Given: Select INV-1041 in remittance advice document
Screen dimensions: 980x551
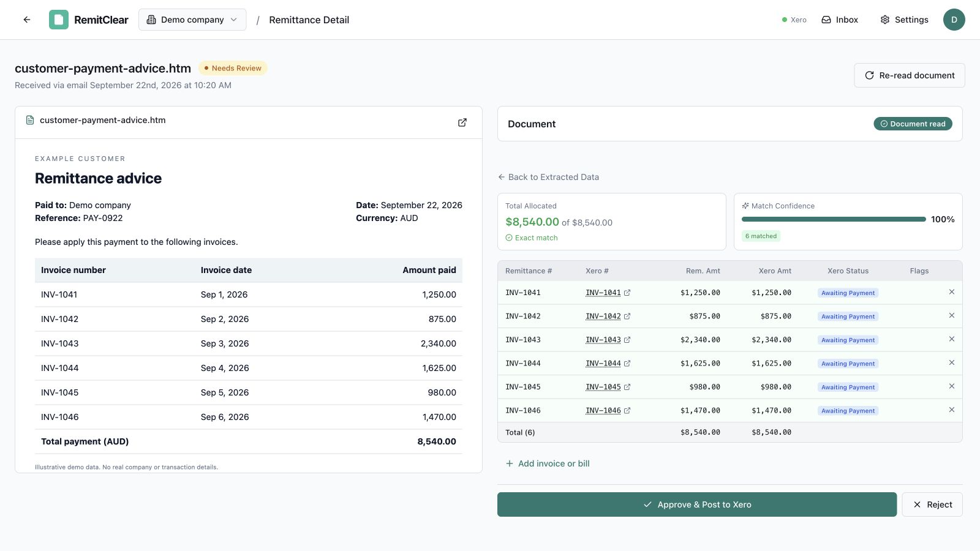Looking at the screenshot, I should [59, 294].
